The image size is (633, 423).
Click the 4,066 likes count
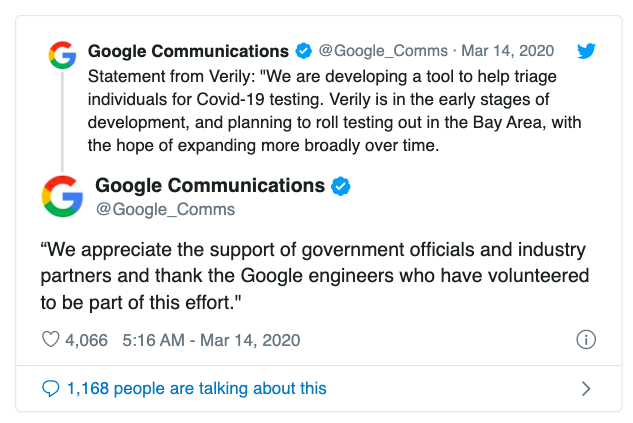(87, 340)
